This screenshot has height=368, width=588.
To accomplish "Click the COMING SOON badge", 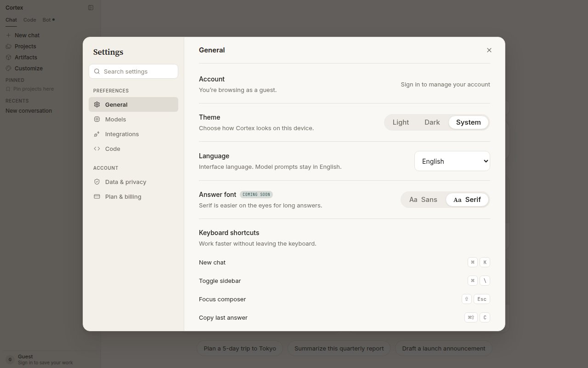I will click(256, 195).
